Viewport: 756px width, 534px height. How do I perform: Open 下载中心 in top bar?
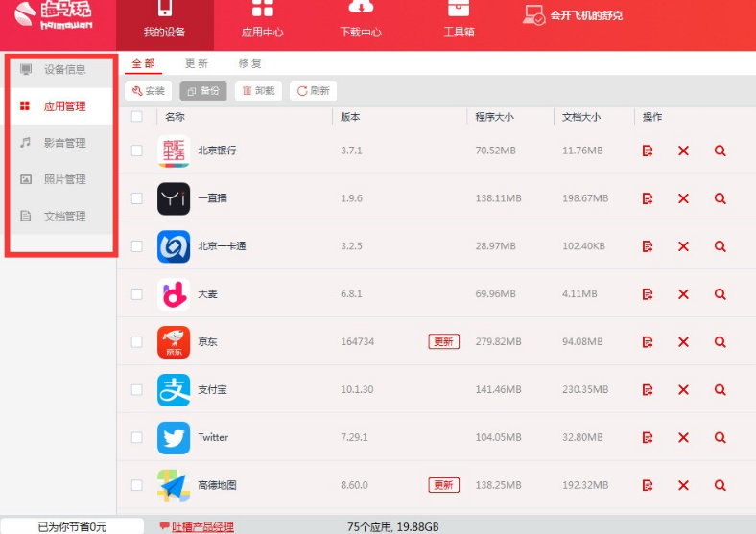(360, 21)
